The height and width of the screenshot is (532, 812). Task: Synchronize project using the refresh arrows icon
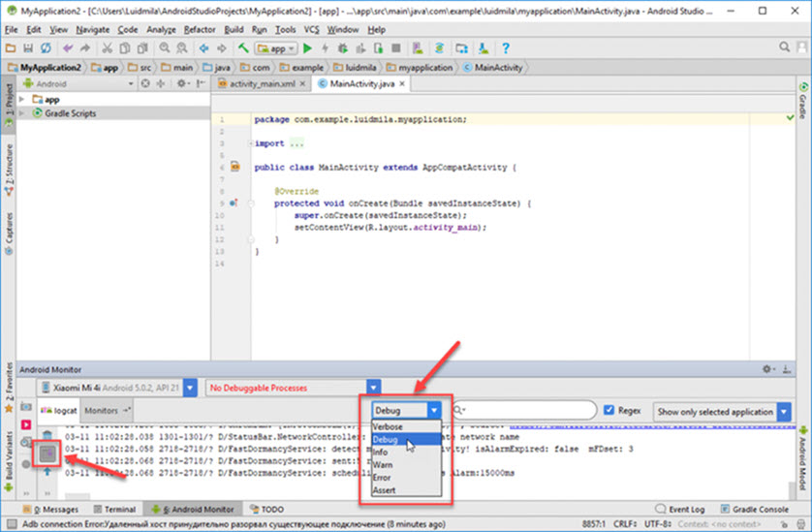[x=47, y=48]
